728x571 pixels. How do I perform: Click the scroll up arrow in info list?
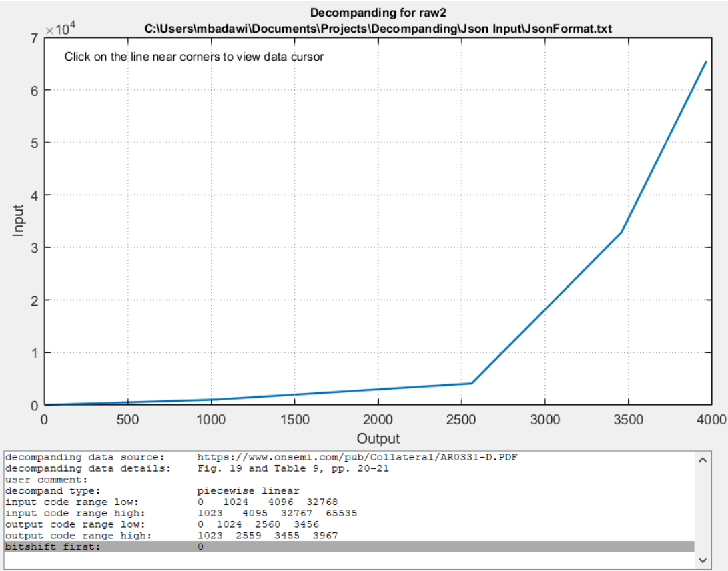pos(703,460)
